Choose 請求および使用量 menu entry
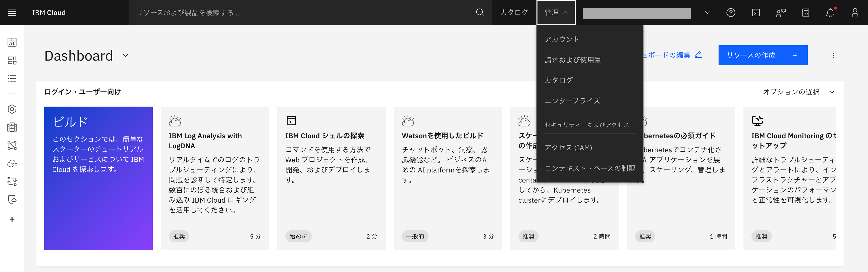Screen dimensions: 868x272 click(x=573, y=60)
